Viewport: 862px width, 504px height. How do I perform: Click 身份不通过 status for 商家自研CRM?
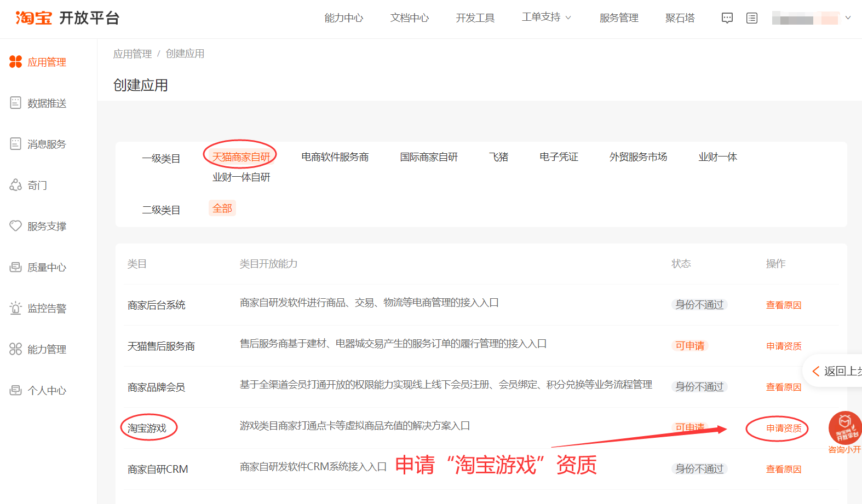click(x=699, y=469)
